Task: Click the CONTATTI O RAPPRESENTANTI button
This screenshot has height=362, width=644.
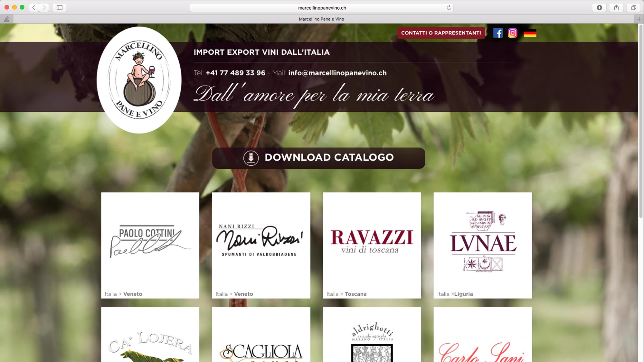Action: coord(441,33)
